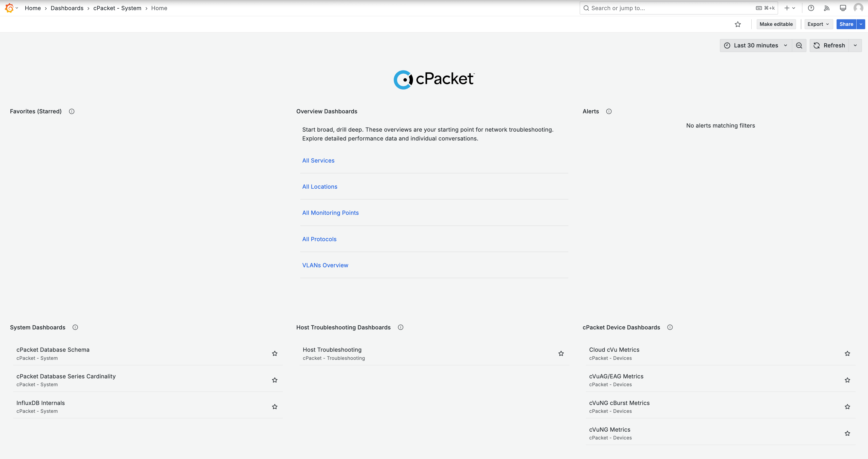Open the Last 30 minutes time picker
The height and width of the screenshot is (459, 868).
(756, 45)
